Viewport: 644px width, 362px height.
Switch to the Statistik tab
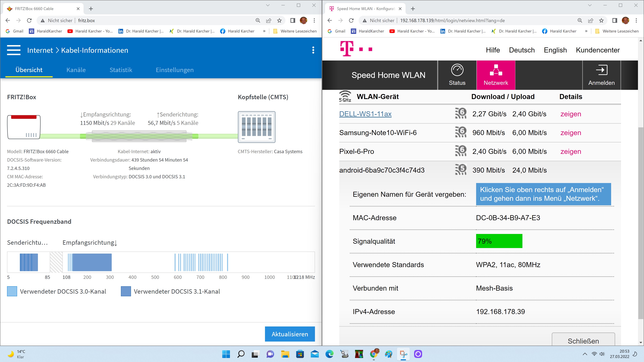[x=121, y=70]
